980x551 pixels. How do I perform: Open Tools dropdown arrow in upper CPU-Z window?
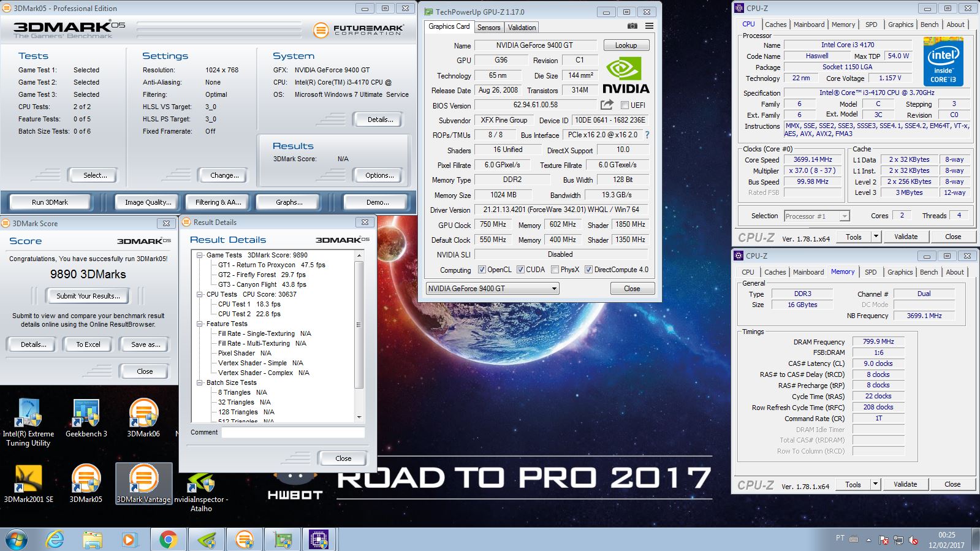coord(876,237)
